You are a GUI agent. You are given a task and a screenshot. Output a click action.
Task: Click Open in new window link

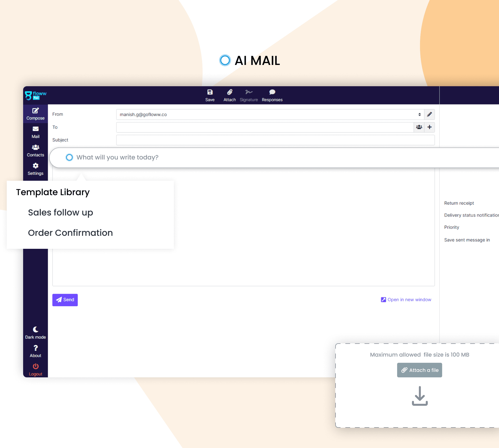(x=405, y=300)
